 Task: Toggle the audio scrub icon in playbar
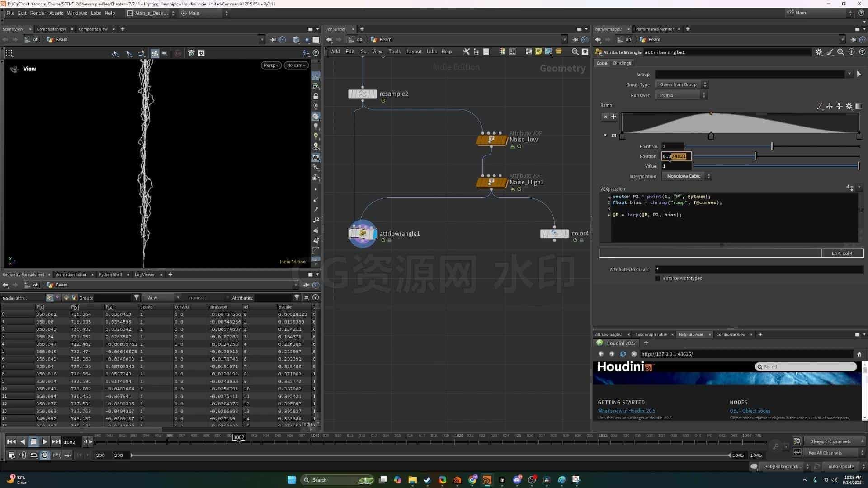tap(23, 455)
